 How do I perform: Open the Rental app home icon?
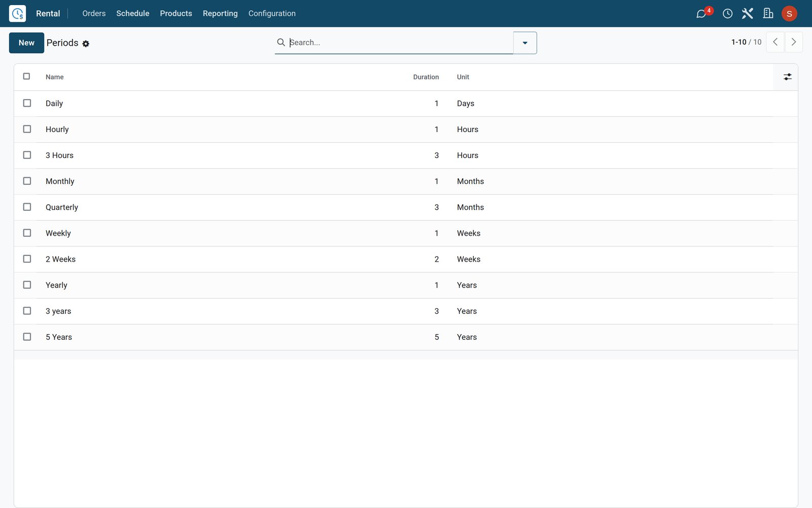tap(17, 14)
